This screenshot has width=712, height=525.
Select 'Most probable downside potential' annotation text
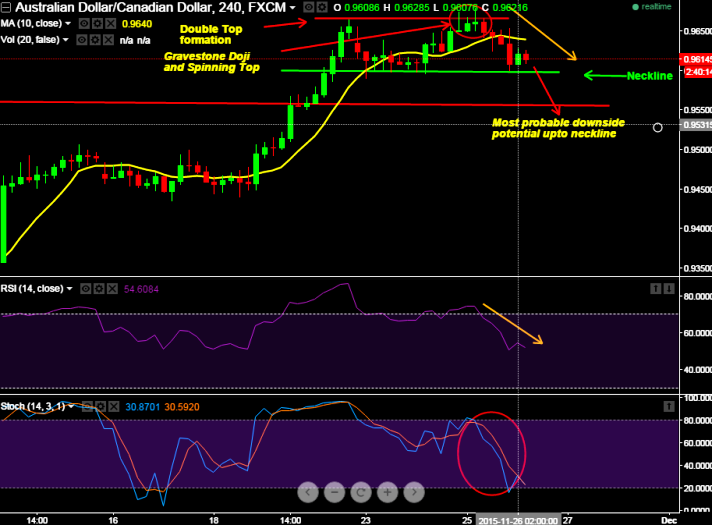559,128
